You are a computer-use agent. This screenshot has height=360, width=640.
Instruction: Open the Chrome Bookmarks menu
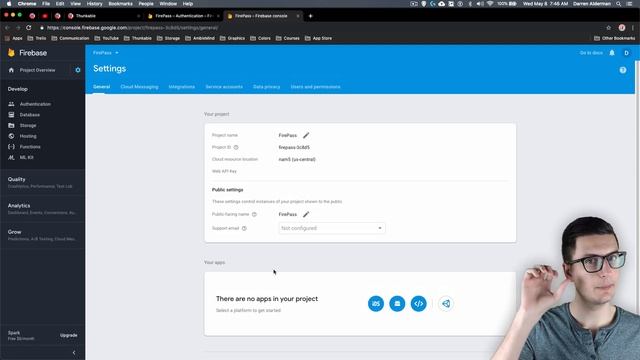click(x=120, y=4)
